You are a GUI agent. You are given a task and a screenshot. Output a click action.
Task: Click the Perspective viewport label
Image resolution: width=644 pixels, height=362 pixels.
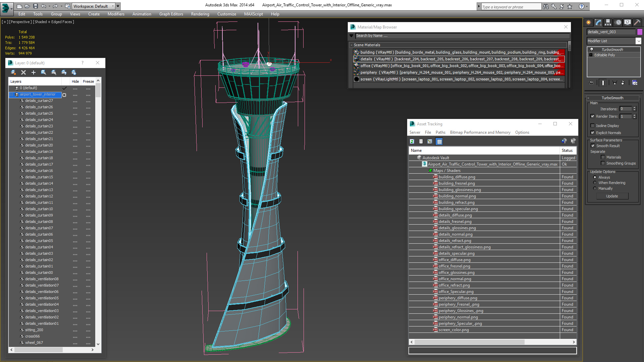click(x=20, y=22)
